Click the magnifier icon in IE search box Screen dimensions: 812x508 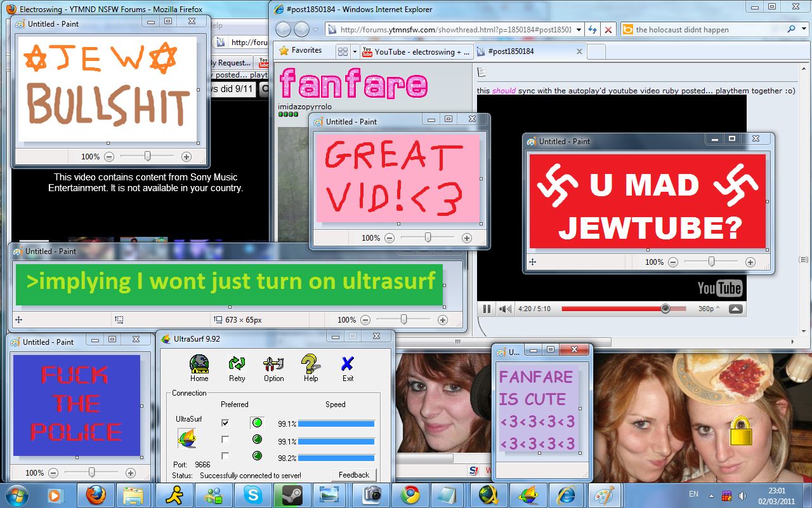coord(791,29)
